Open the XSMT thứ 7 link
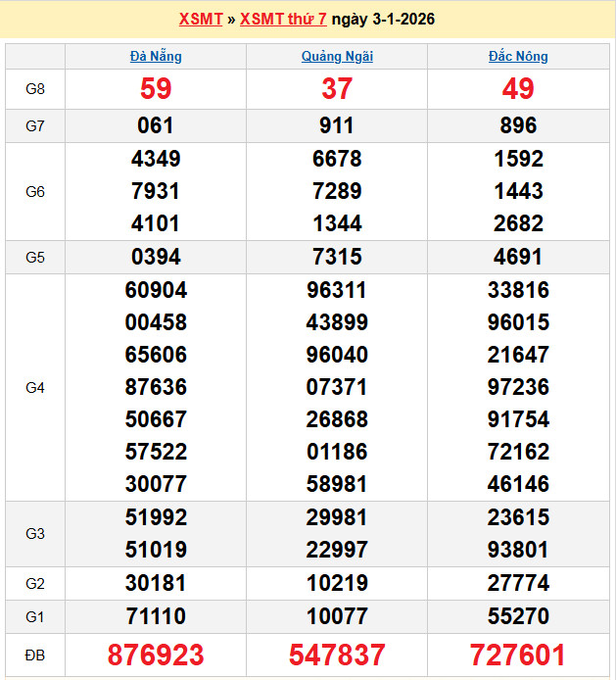Viewport: 616px width, 680px height. pyautogui.click(x=283, y=20)
